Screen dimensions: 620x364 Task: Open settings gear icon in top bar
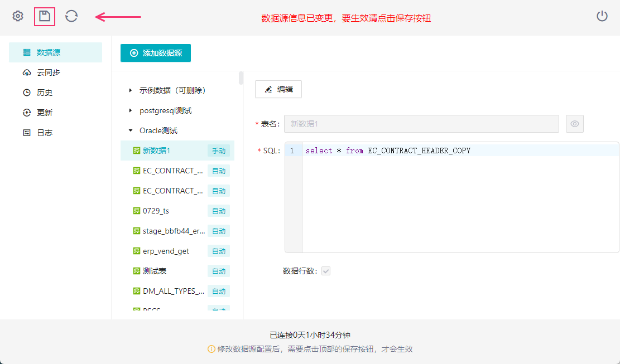[18, 16]
